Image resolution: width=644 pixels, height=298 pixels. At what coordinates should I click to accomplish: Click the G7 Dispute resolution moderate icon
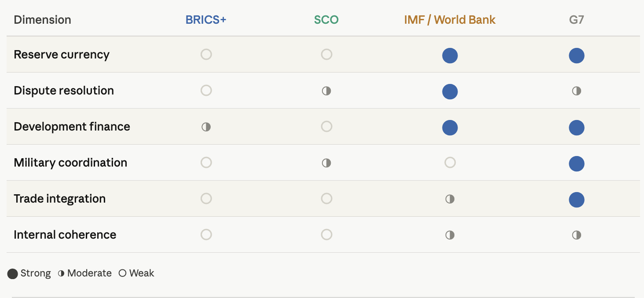tap(576, 91)
